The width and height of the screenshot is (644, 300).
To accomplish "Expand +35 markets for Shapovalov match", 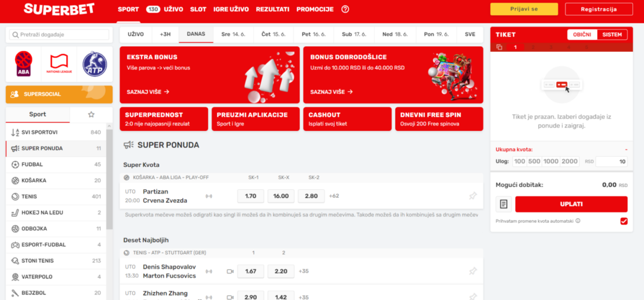I will pos(303,271).
